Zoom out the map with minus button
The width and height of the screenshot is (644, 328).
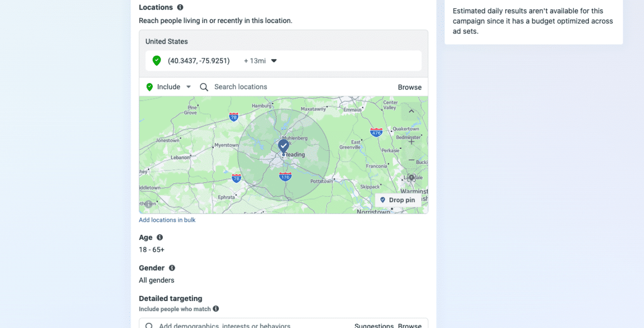pyautogui.click(x=411, y=160)
